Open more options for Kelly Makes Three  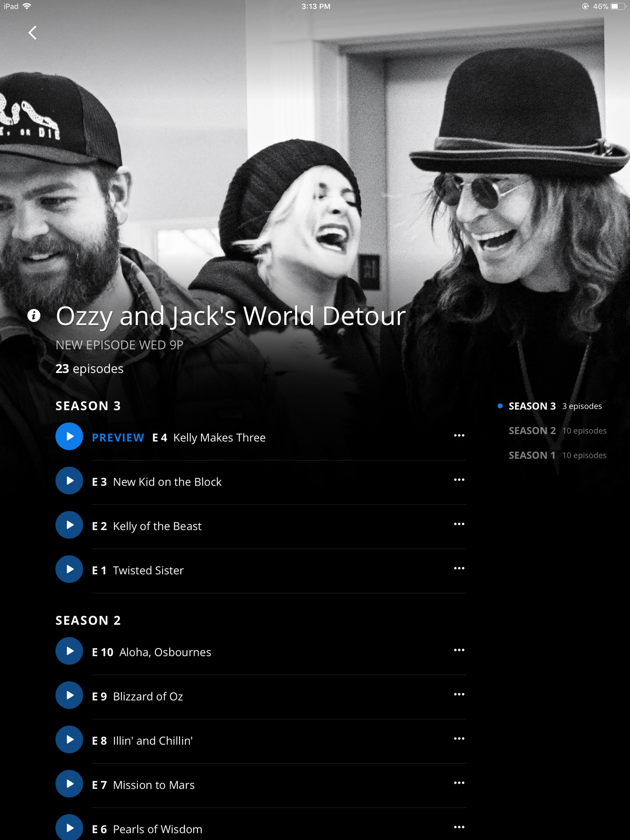pos(459,436)
